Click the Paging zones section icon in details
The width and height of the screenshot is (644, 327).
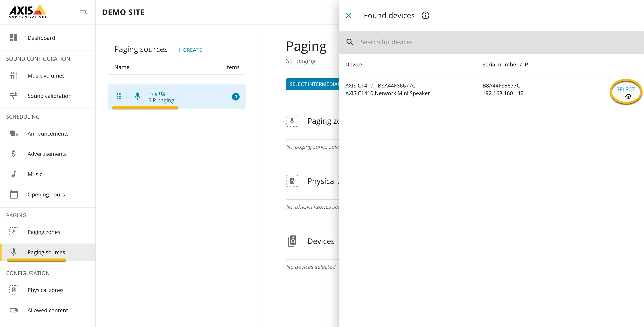pyautogui.click(x=292, y=121)
